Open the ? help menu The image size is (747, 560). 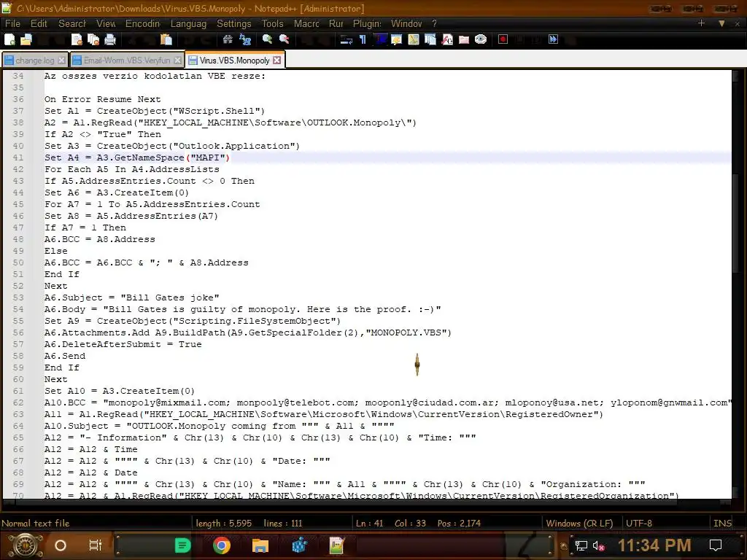point(434,23)
